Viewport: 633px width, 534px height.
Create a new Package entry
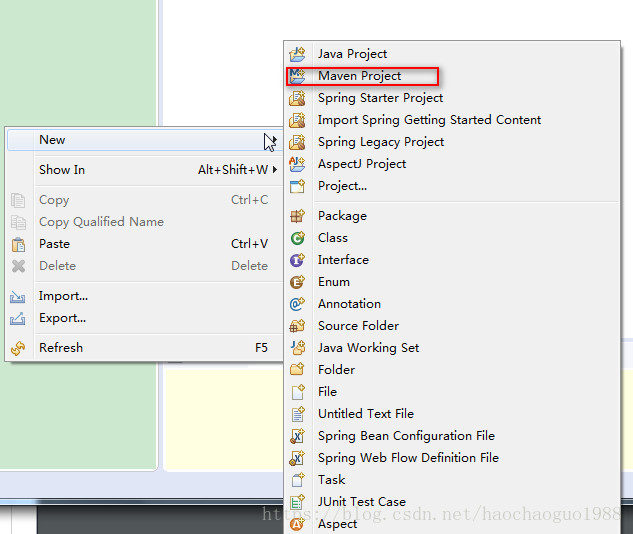tap(452, 216)
